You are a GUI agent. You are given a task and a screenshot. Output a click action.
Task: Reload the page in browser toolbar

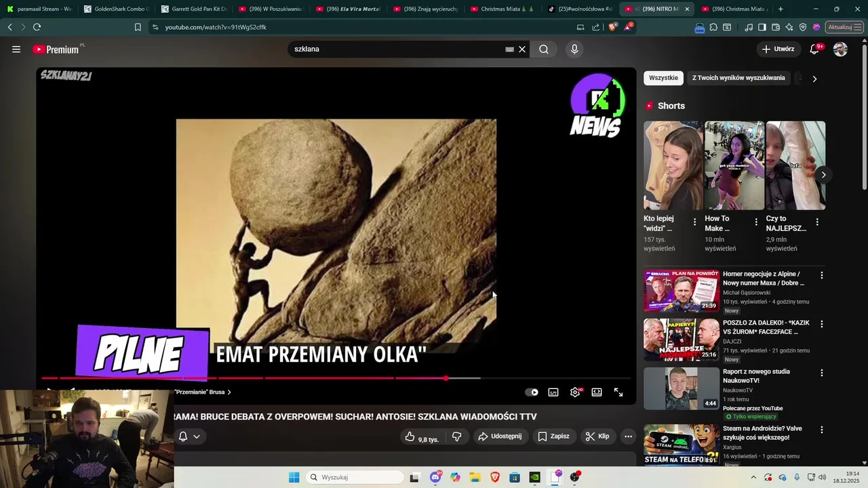pyautogui.click(x=37, y=27)
